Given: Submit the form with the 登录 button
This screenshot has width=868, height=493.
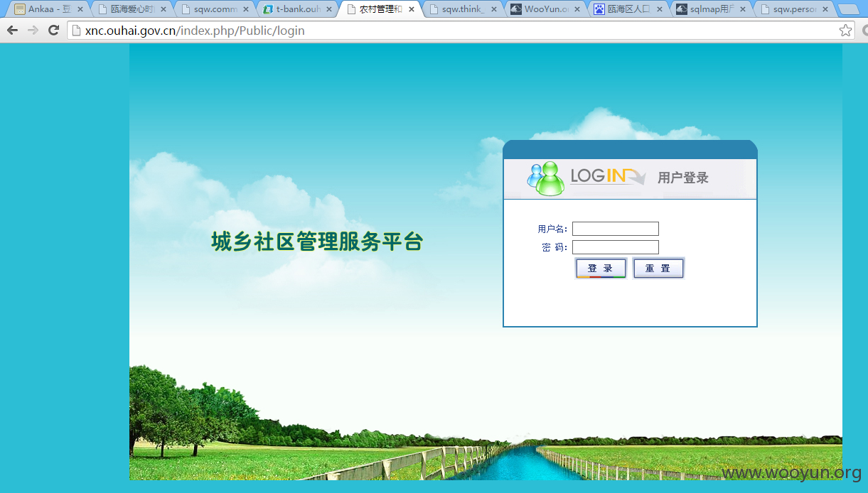Looking at the screenshot, I should pos(601,269).
